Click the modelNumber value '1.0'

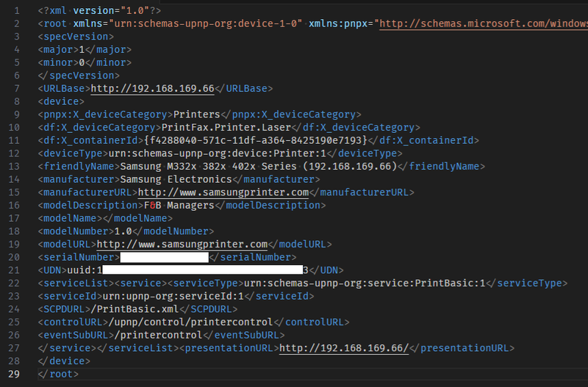(123, 231)
